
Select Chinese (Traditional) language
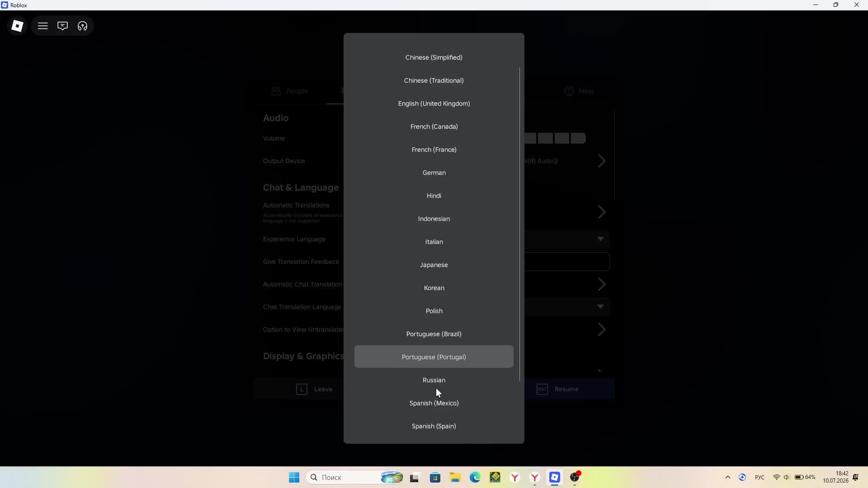434,80
